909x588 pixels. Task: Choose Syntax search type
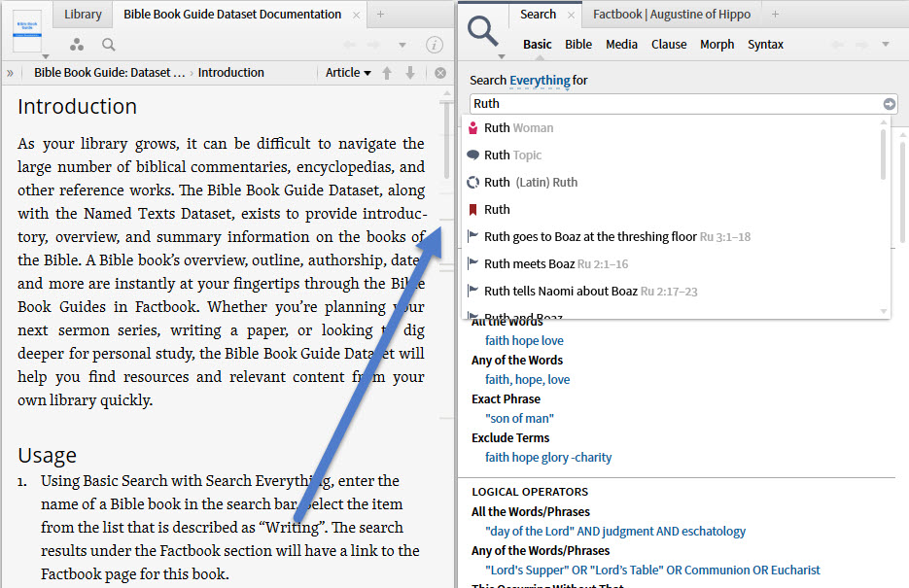765,44
